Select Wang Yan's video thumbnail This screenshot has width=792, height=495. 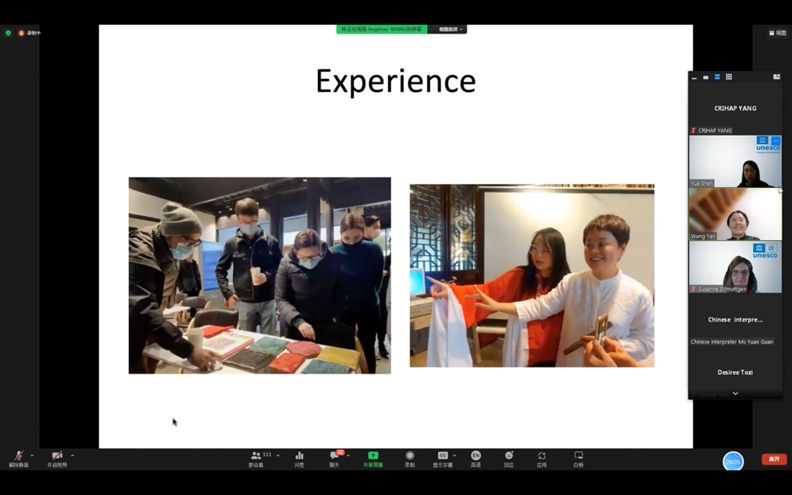(x=735, y=214)
